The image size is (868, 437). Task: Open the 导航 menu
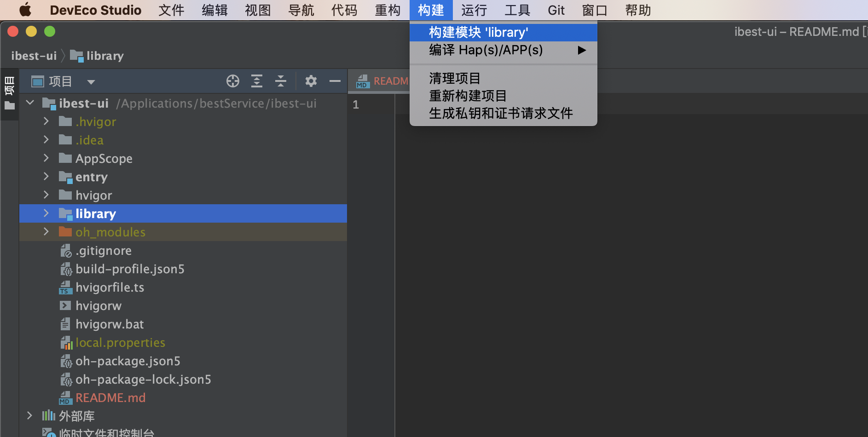coord(301,10)
